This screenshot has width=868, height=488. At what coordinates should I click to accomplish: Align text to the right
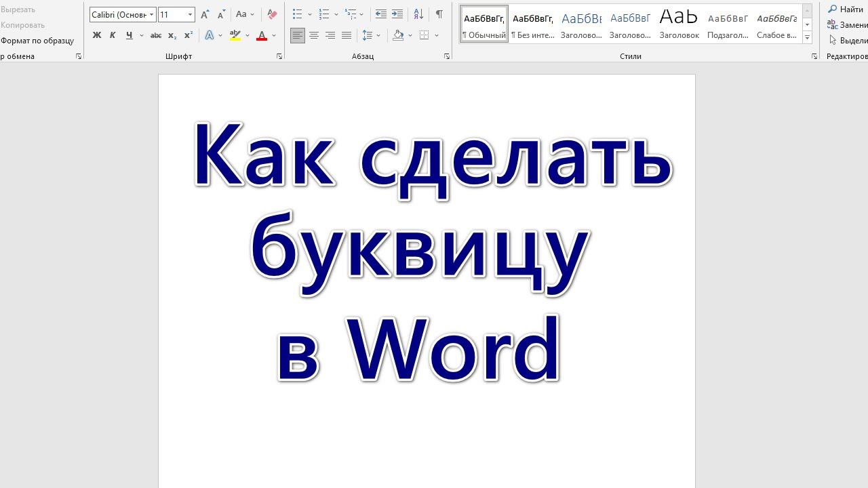330,35
